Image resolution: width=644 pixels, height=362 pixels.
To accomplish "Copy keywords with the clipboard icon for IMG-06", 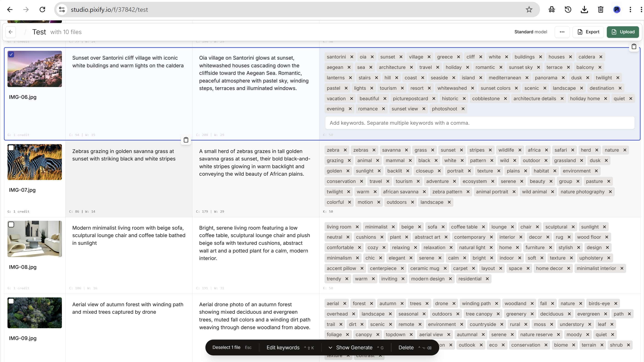I will click(x=634, y=46).
